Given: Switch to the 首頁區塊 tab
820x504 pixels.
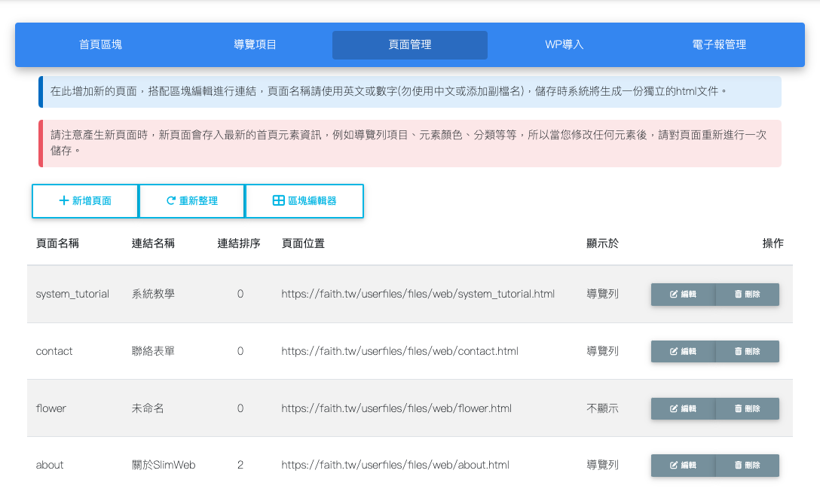Looking at the screenshot, I should 100,45.
